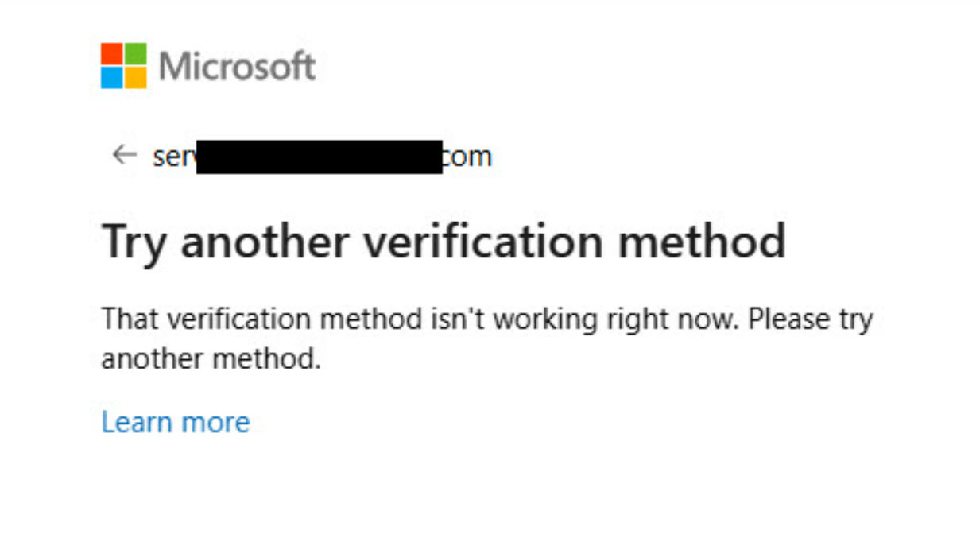Screen dimensions: 980x557
Task: Click "another method." on the second message line
Action: click(211, 359)
